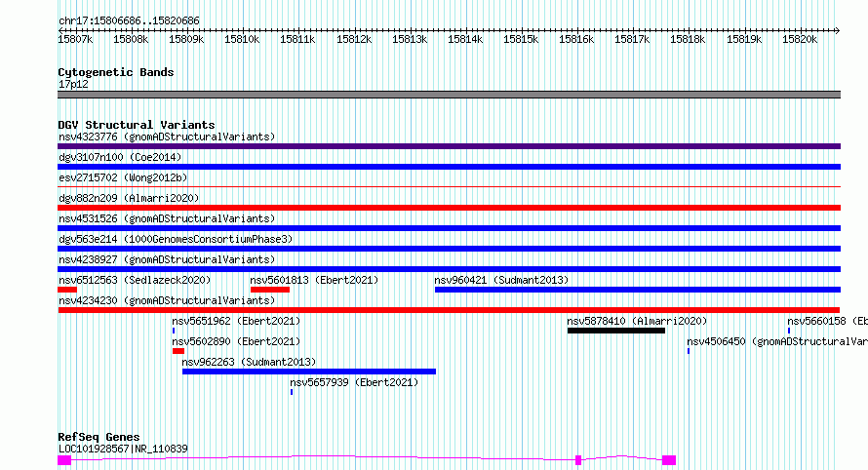Click the 15820k ruler tick label
The image size is (868, 470).
coord(800,39)
